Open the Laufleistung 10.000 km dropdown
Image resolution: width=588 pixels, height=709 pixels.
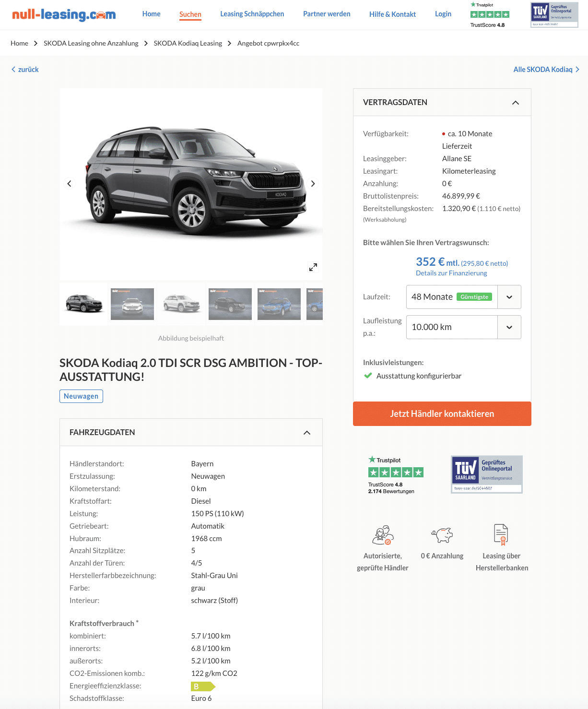click(464, 327)
